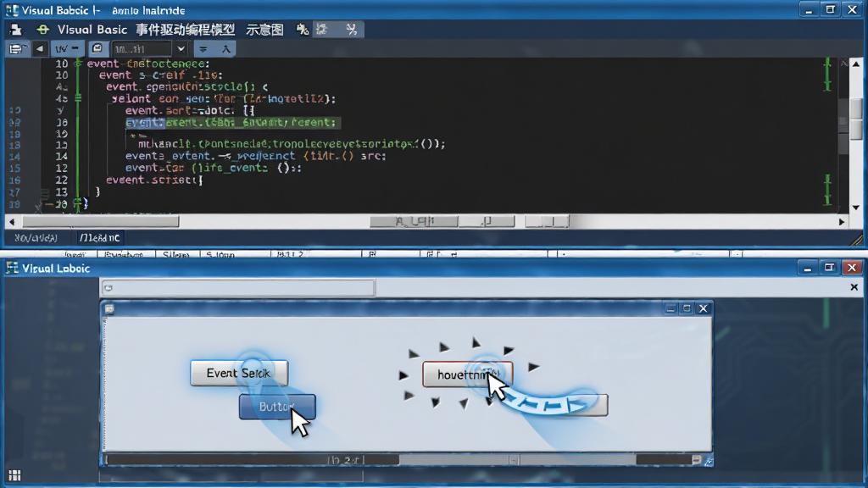This screenshot has width=868, height=488.
Task: Click the key tool icon after 示意图
Action: pyautogui.click(x=303, y=30)
